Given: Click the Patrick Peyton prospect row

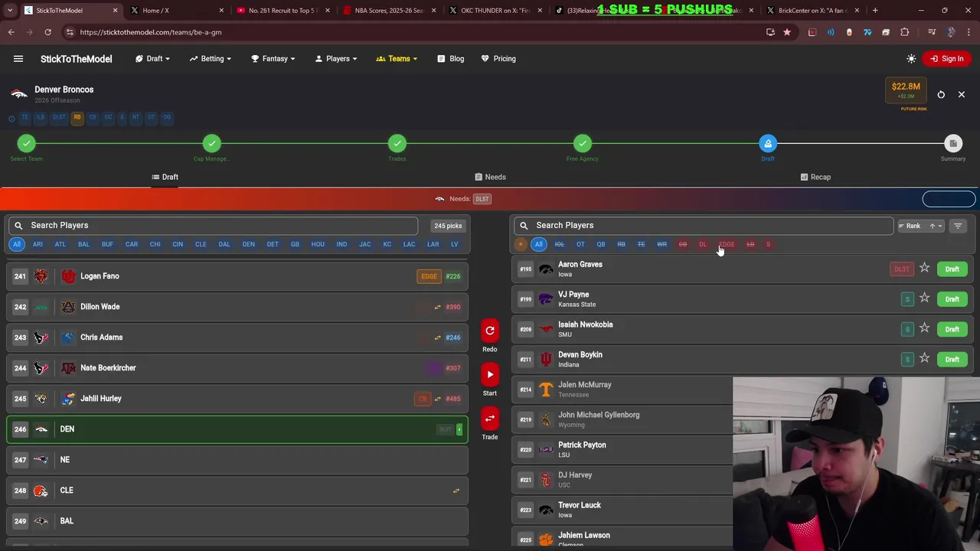Looking at the screenshot, I should [x=622, y=449].
